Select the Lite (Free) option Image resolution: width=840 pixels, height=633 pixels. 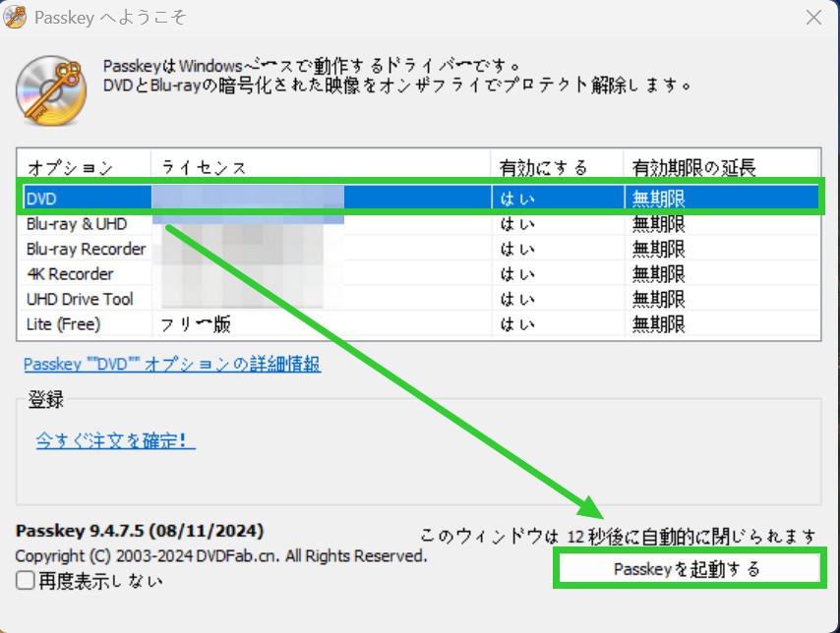(x=63, y=324)
